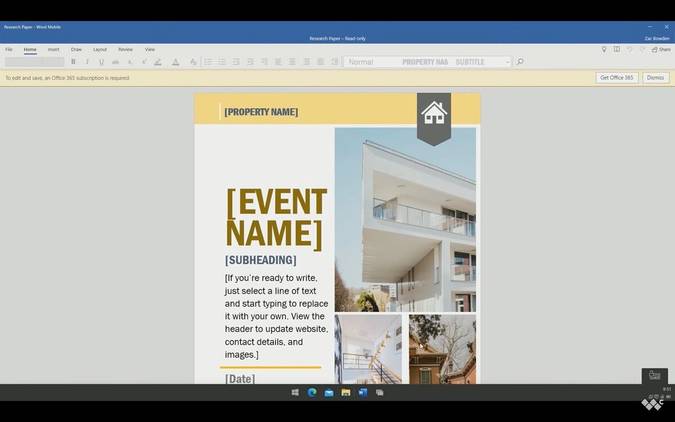Open File Explorer from the taskbar
This screenshot has width=675, height=422.
coord(346,392)
